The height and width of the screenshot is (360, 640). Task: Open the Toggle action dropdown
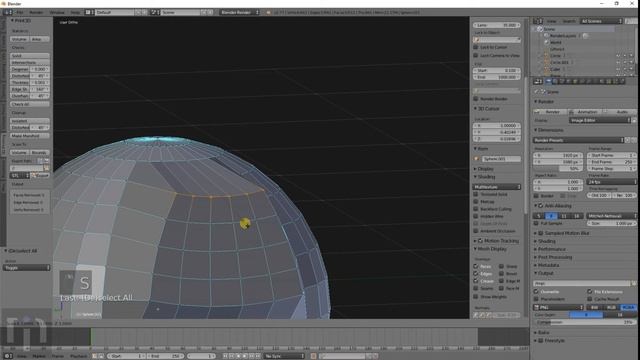pos(27,268)
